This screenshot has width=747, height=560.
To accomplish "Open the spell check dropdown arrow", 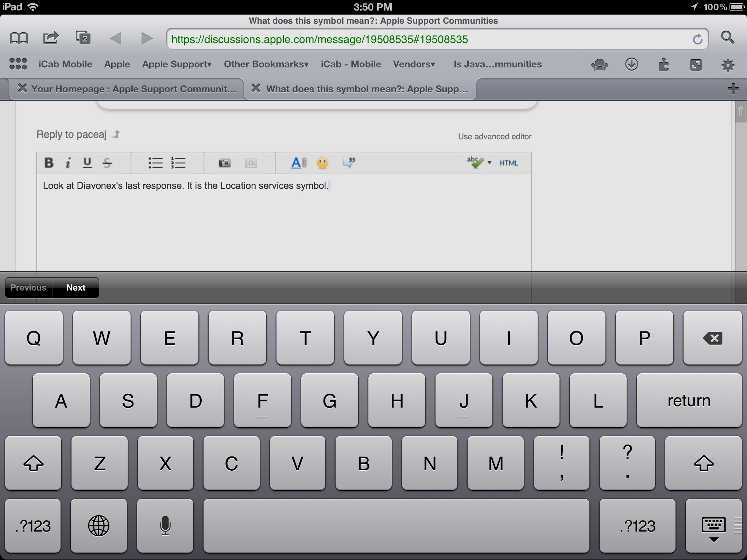I will 489,163.
